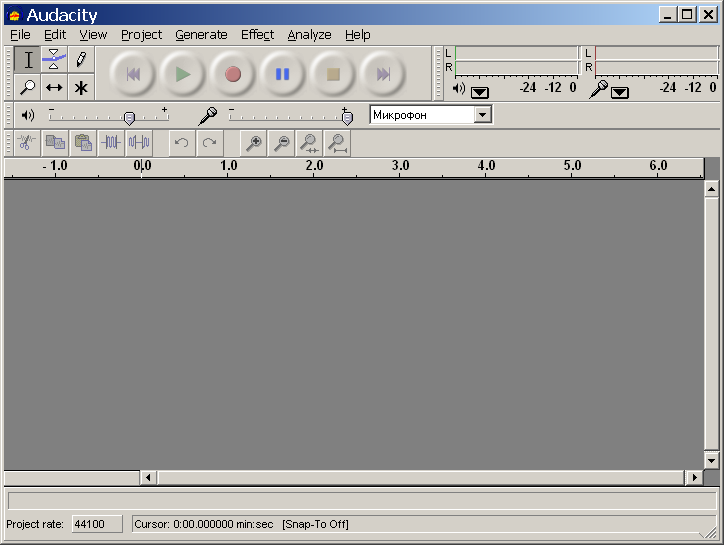The width and height of the screenshot is (724, 545).
Task: Click the Undo arrow icon
Action: (x=181, y=143)
